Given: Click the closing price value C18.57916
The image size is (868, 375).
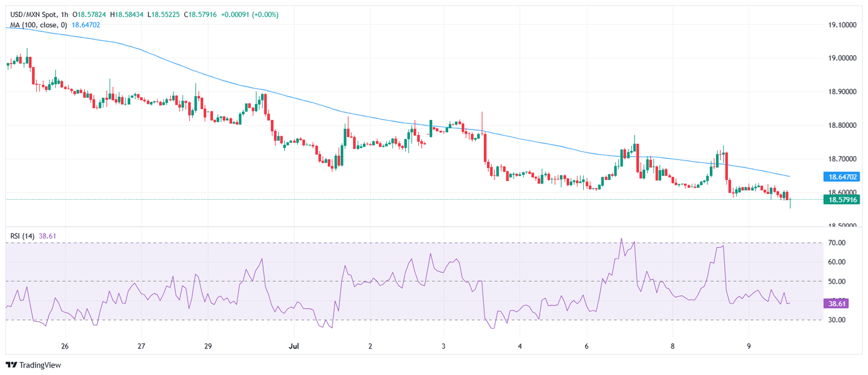Looking at the screenshot, I should [x=200, y=15].
